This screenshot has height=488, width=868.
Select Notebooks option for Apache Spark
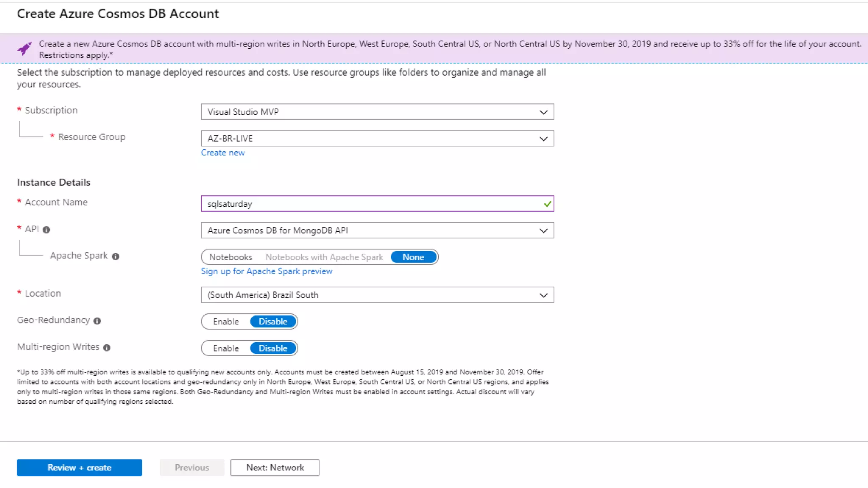click(231, 257)
